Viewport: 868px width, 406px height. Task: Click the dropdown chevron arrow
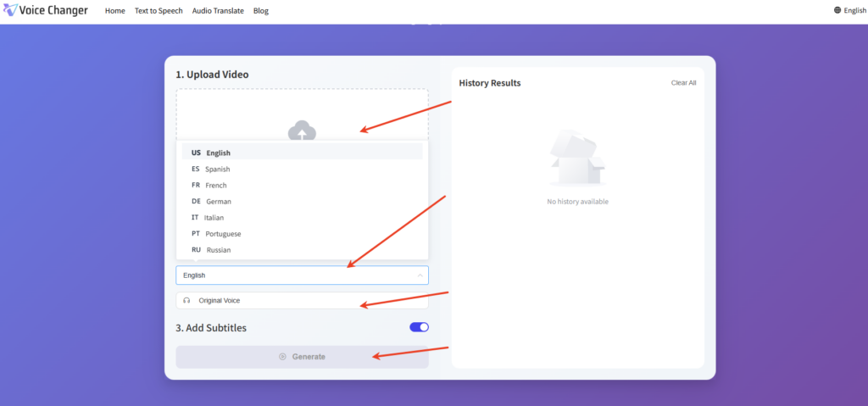click(420, 275)
